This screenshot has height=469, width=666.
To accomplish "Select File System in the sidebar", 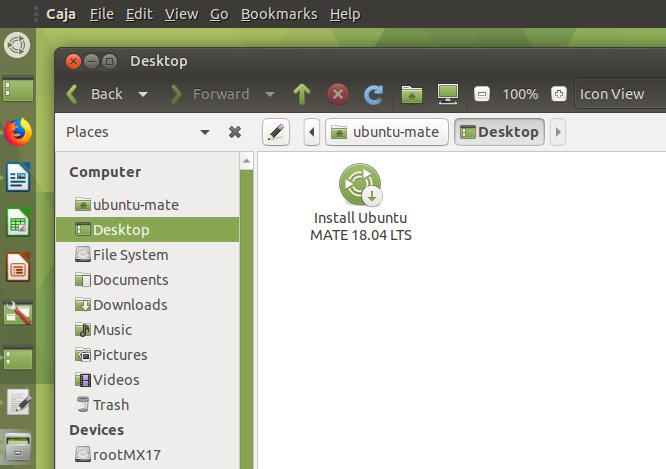I will tap(130, 255).
